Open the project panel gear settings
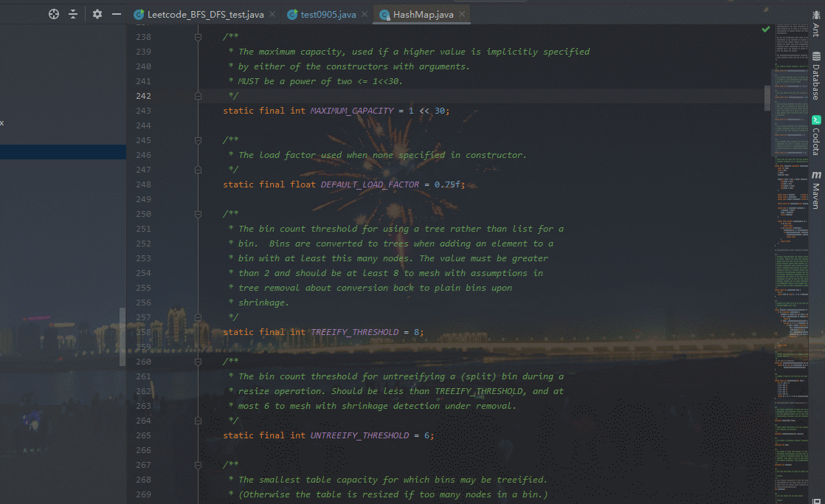This screenshot has width=825, height=504. pos(97,14)
